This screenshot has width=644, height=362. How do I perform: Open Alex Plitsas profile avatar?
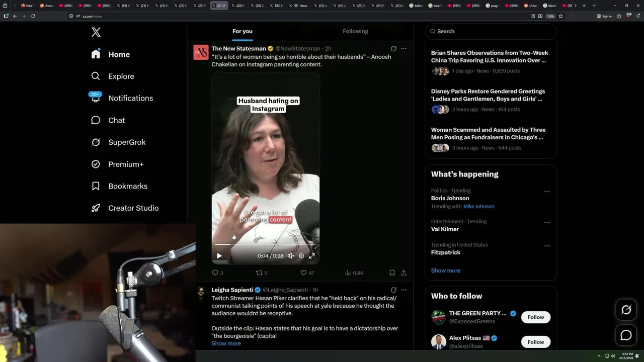(439, 342)
